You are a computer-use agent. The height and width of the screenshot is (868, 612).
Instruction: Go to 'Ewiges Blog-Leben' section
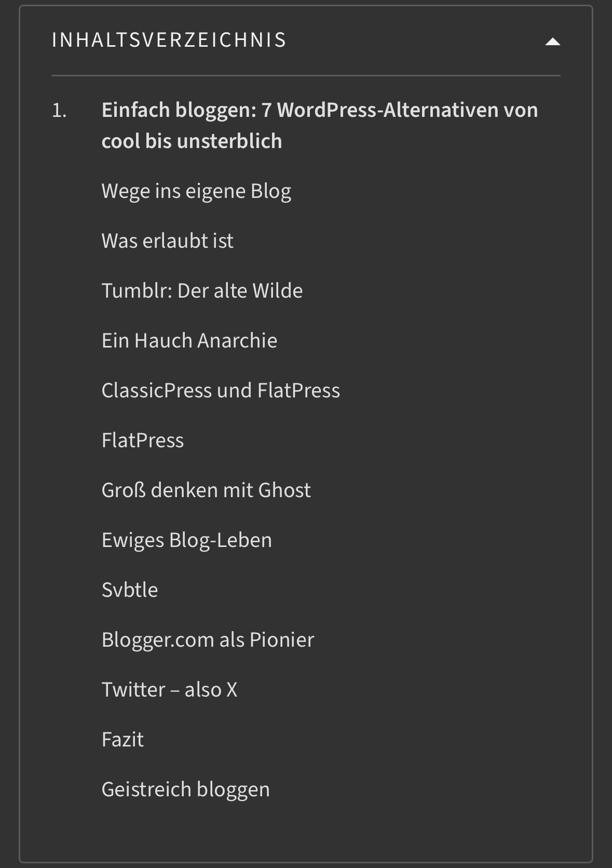coord(186,540)
